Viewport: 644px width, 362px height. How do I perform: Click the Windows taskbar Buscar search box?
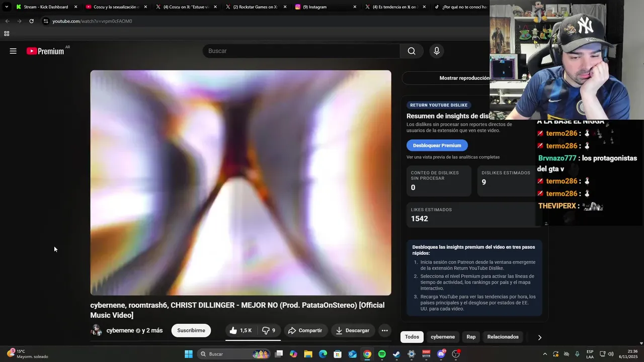click(233, 354)
